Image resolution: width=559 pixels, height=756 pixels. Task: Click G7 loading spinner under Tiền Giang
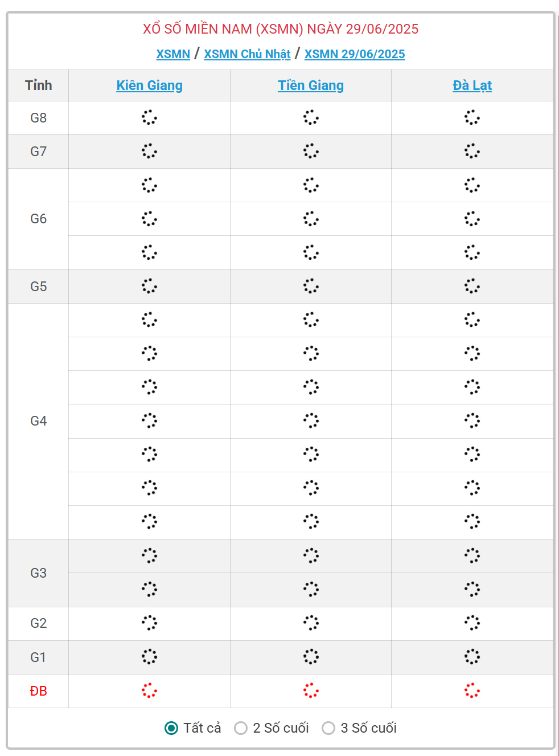(x=311, y=152)
